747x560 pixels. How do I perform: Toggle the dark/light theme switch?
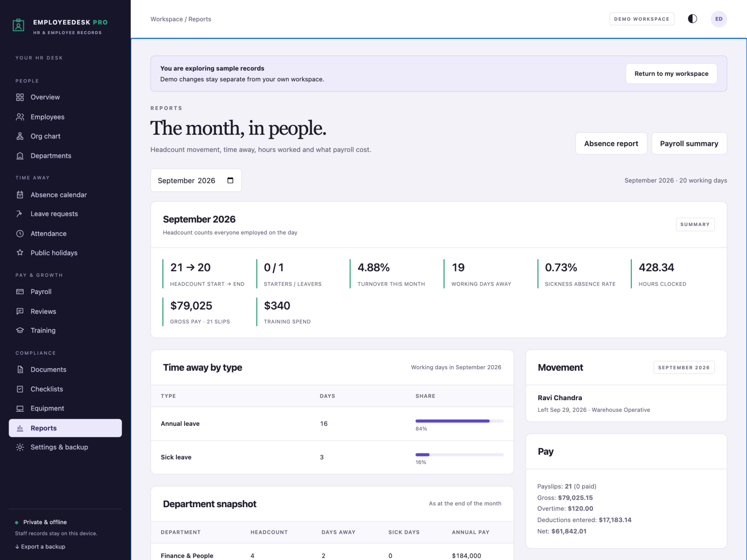click(692, 19)
